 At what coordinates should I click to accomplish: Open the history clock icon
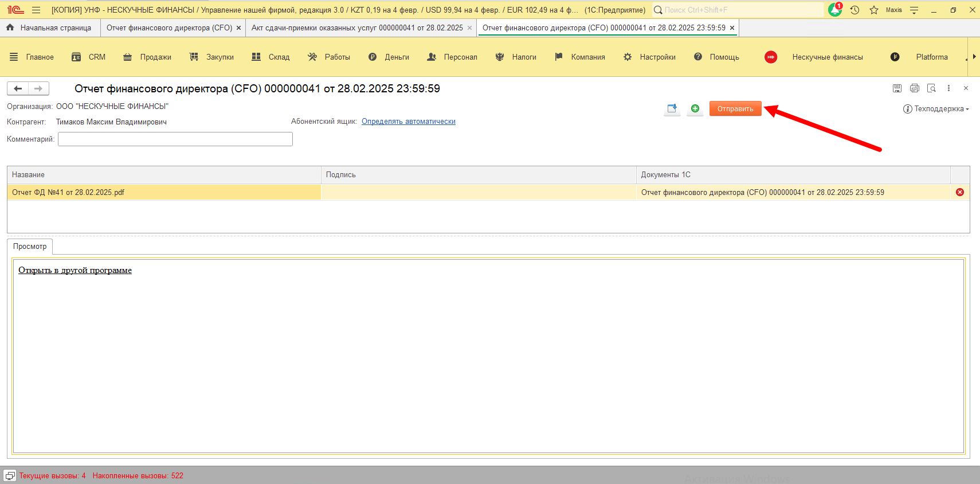pos(854,10)
